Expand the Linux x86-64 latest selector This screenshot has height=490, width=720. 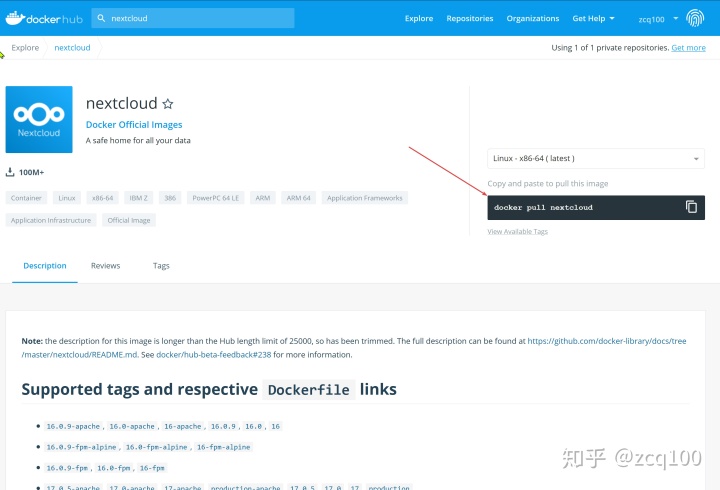coord(596,158)
